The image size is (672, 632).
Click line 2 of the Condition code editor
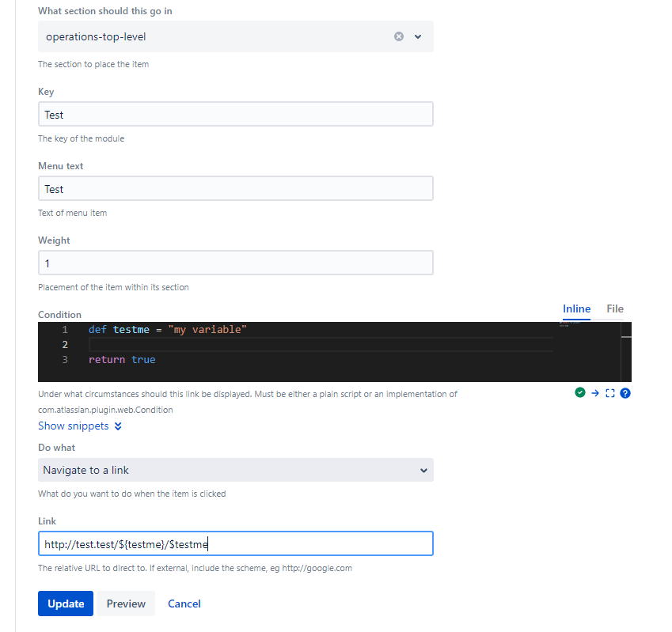pos(321,345)
